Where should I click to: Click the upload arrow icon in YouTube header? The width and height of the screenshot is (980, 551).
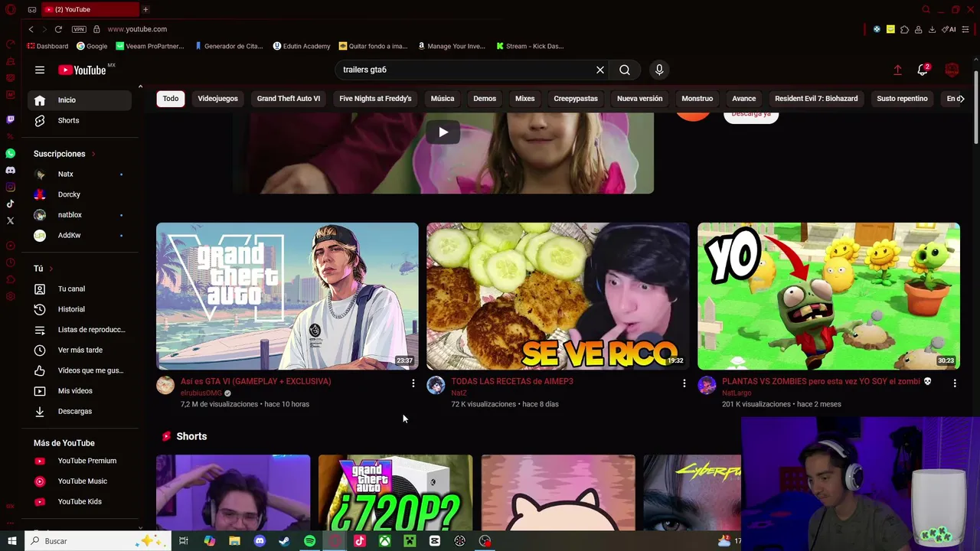897,70
